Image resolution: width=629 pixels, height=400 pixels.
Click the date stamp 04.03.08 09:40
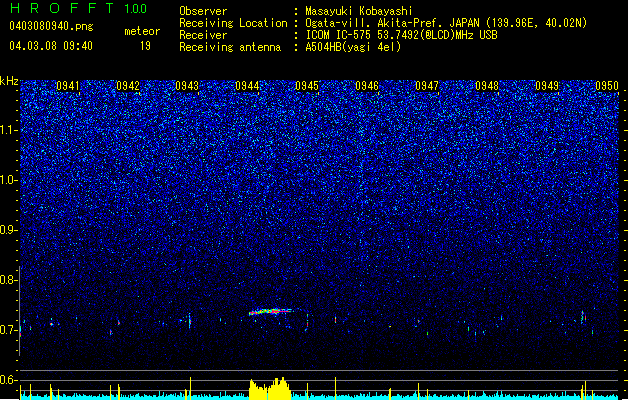tap(51, 46)
